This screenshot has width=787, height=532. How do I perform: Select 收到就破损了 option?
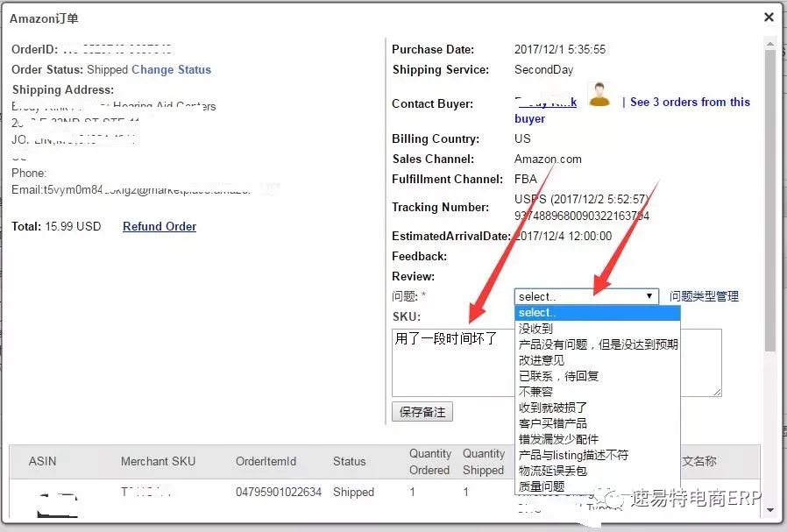pos(598,408)
